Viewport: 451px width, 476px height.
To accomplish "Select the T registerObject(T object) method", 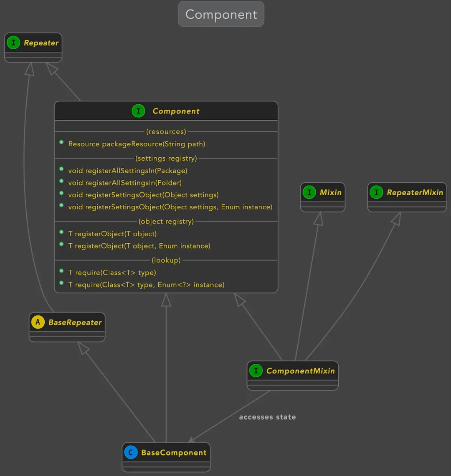I will tap(112, 234).
